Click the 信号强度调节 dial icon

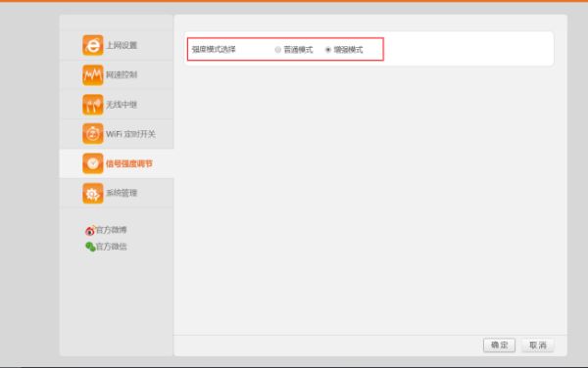click(93, 163)
